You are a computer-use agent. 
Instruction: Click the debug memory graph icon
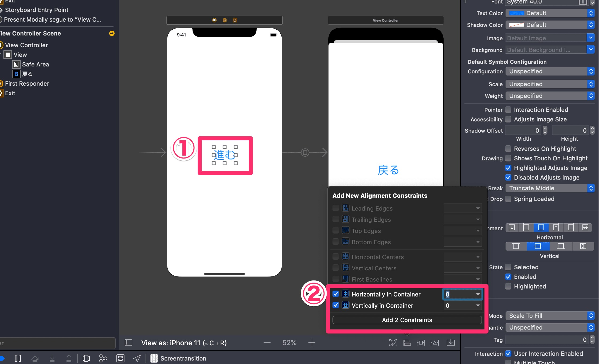point(103,358)
